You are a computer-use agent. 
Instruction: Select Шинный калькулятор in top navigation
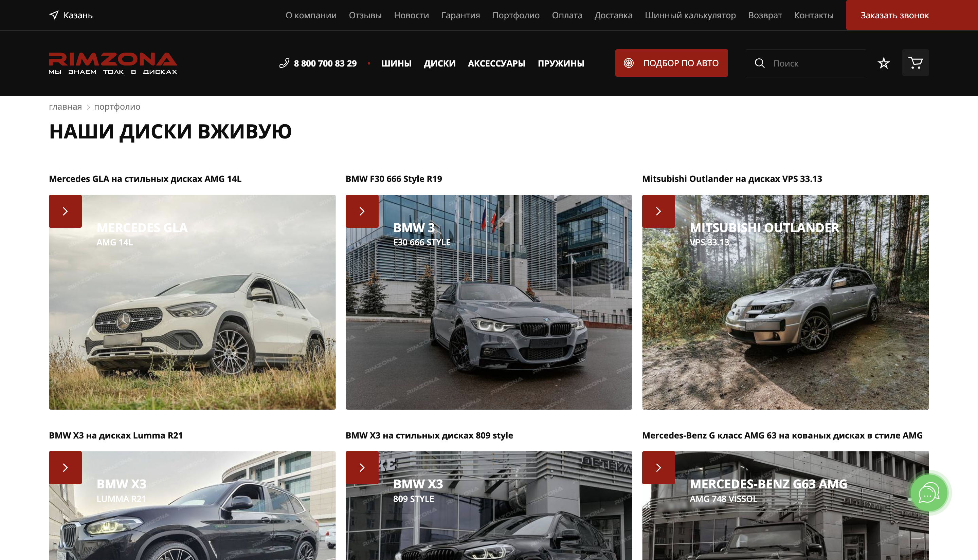click(x=690, y=15)
